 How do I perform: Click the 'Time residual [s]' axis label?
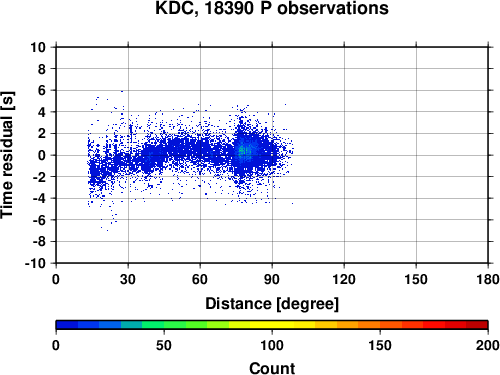point(8,155)
